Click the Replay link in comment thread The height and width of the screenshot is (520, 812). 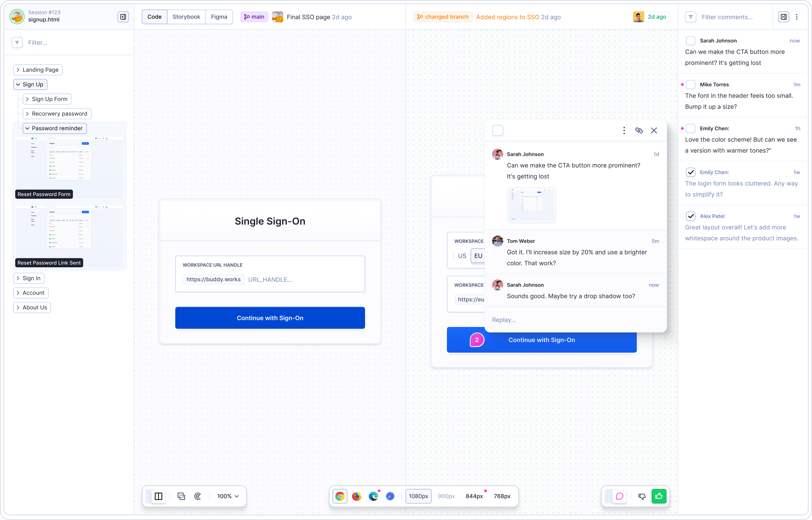pyautogui.click(x=504, y=320)
